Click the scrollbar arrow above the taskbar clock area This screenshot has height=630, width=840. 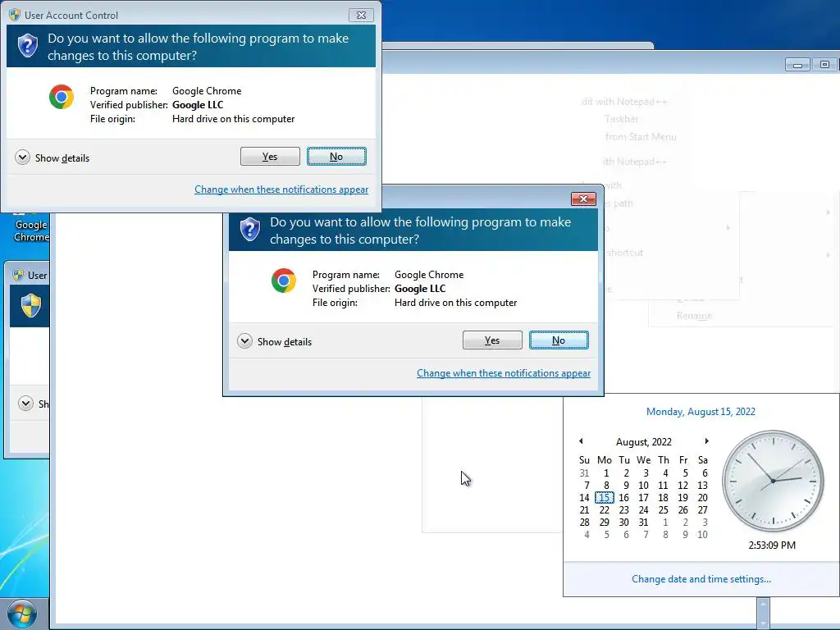point(763,604)
